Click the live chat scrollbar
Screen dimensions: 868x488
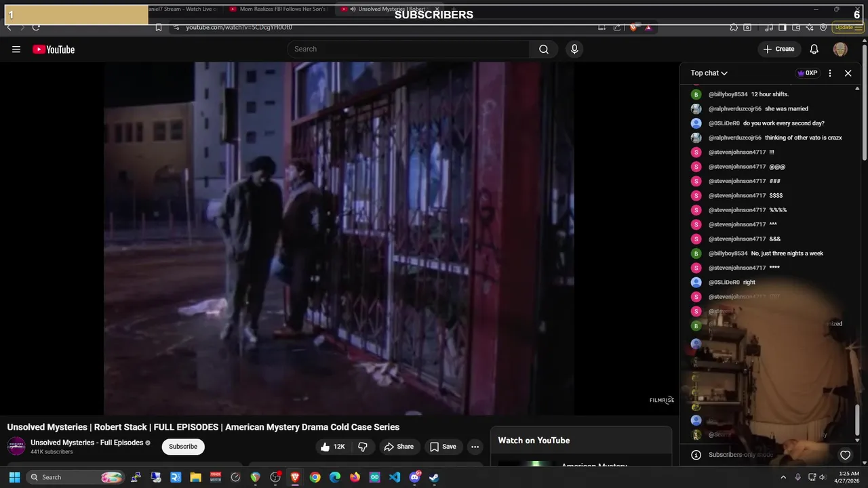[x=858, y=420]
